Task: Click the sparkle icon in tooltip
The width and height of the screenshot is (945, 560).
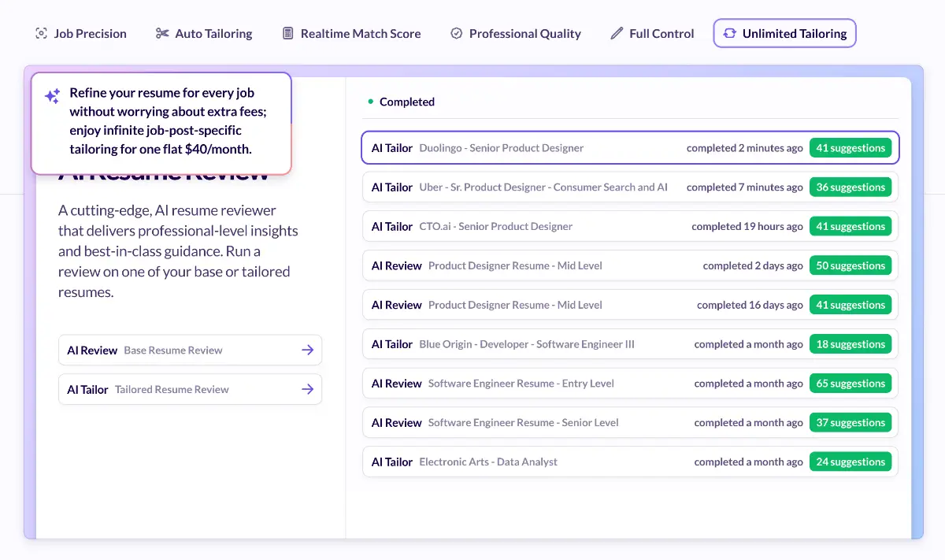Action: tap(52, 97)
